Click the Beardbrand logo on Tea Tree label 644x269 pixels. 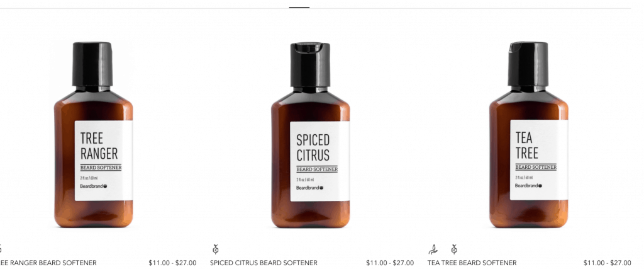tap(528, 185)
